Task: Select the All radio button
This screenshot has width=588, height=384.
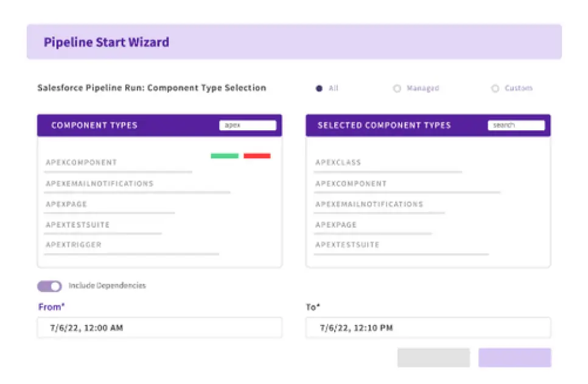Action: (x=320, y=88)
